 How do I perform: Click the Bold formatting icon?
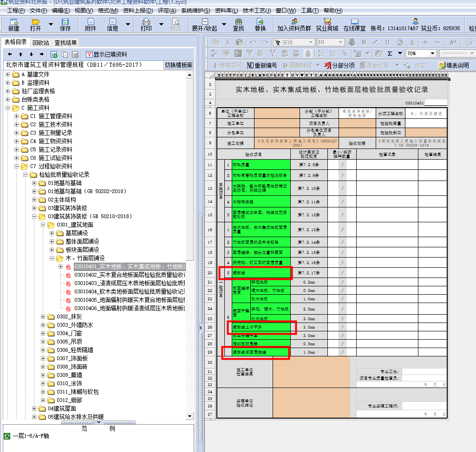(x=364, y=42)
